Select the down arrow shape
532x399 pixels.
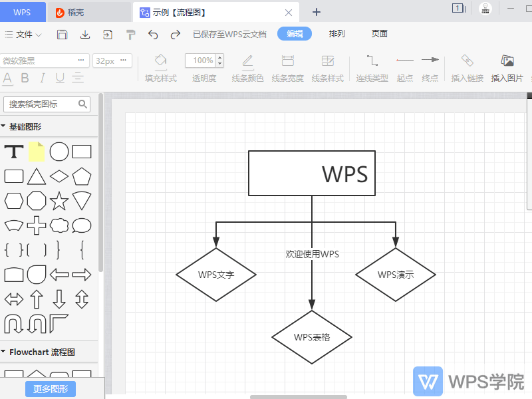pyautogui.click(x=59, y=299)
